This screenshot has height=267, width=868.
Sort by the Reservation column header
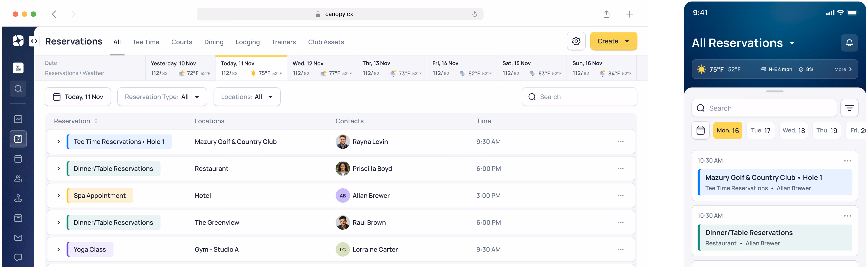75,121
